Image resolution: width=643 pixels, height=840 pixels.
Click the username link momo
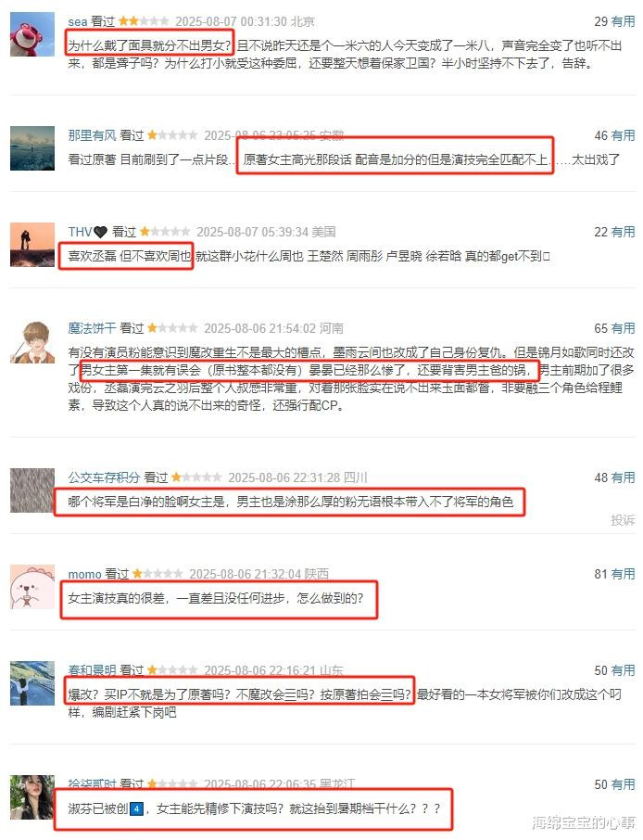click(x=84, y=574)
